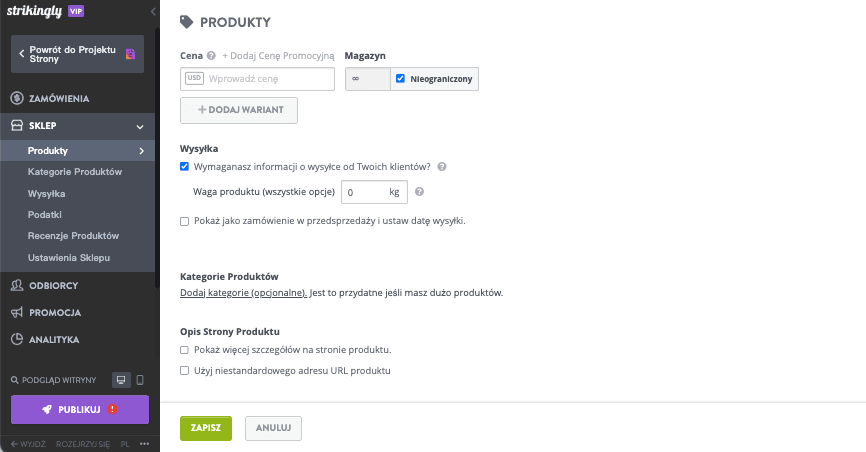Click the price input field
The width and height of the screenshot is (866, 452).
[x=268, y=78]
